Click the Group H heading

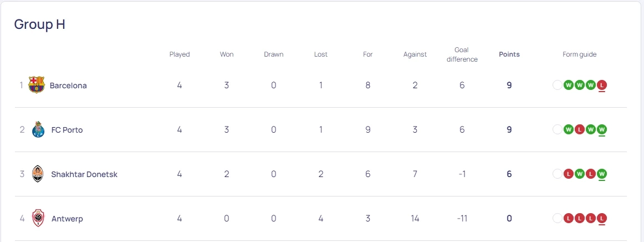pyautogui.click(x=40, y=24)
